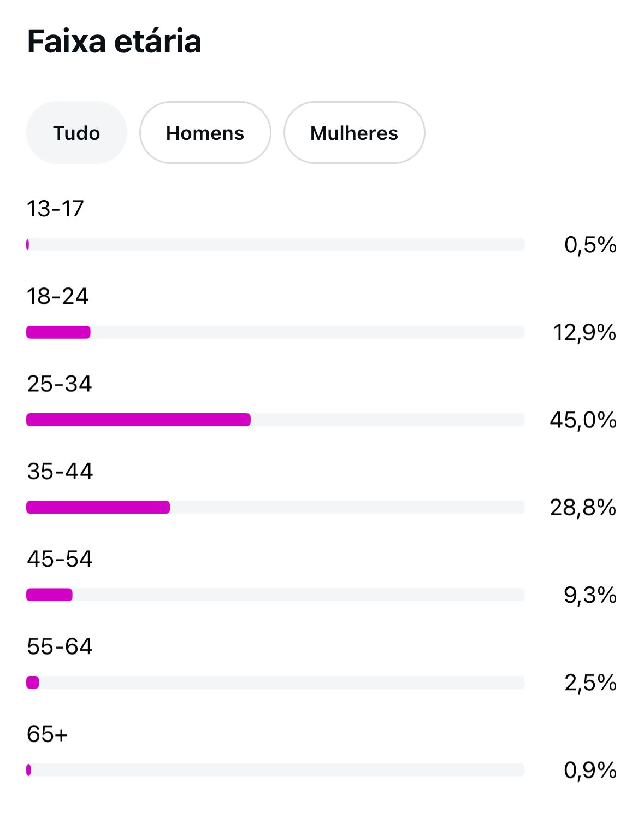The height and width of the screenshot is (835, 644).
Task: Select the 12,9% percentage text
Action: (x=584, y=332)
